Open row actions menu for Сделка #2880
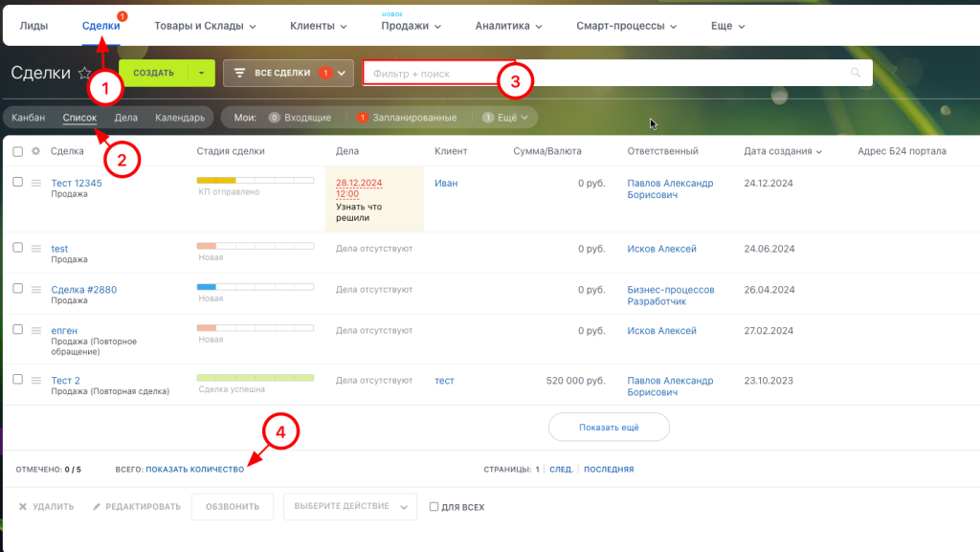The width and height of the screenshot is (980, 552). (36, 289)
